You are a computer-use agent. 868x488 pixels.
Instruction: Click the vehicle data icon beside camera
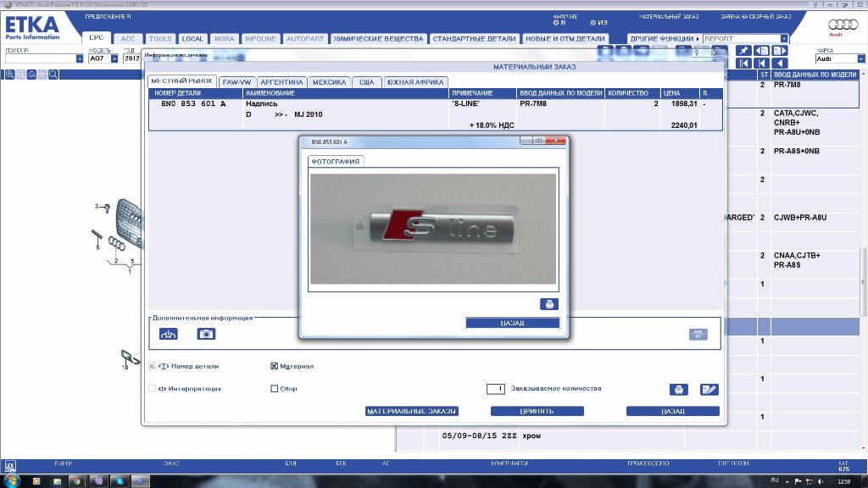coord(169,335)
